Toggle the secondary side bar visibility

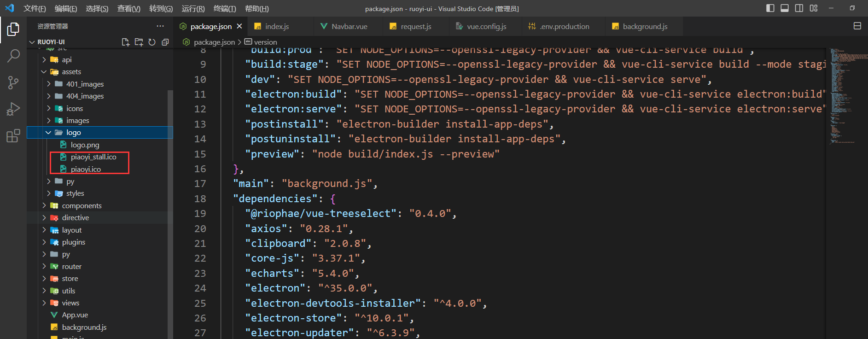coord(799,8)
